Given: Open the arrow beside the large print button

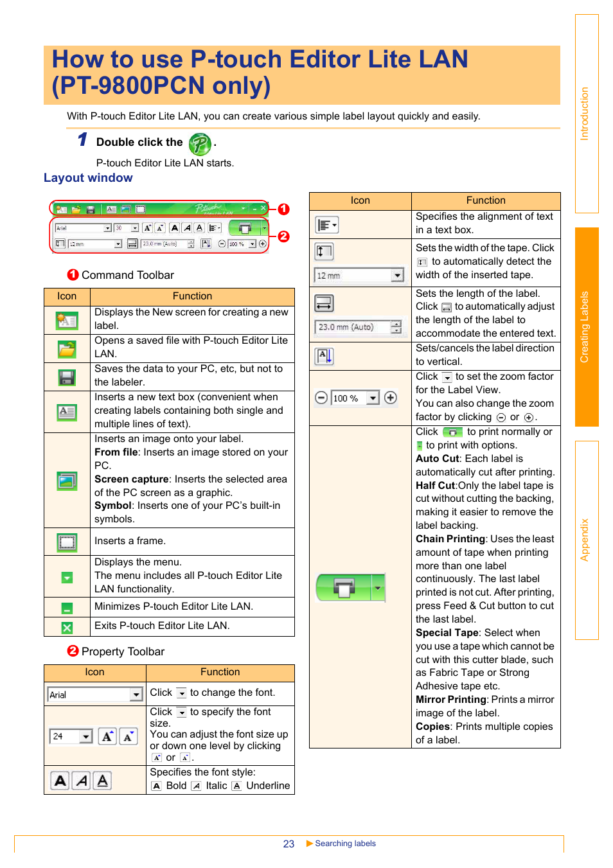Looking at the screenshot, I should pyautogui.click(x=378, y=587).
